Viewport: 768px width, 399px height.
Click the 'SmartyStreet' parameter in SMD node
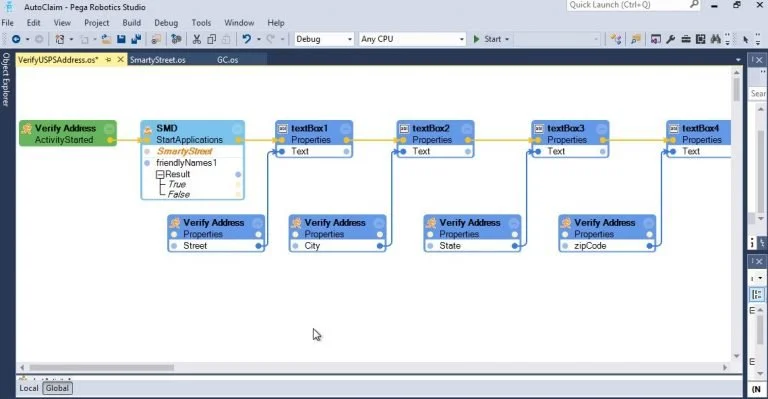[192, 151]
